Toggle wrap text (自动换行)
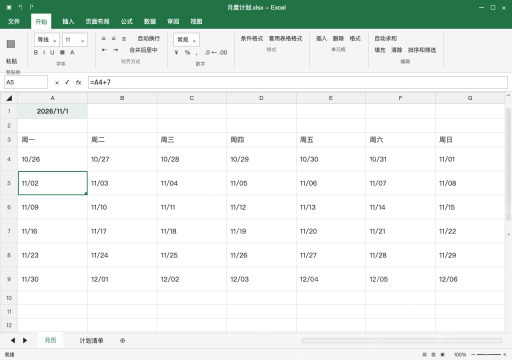 pos(149,39)
